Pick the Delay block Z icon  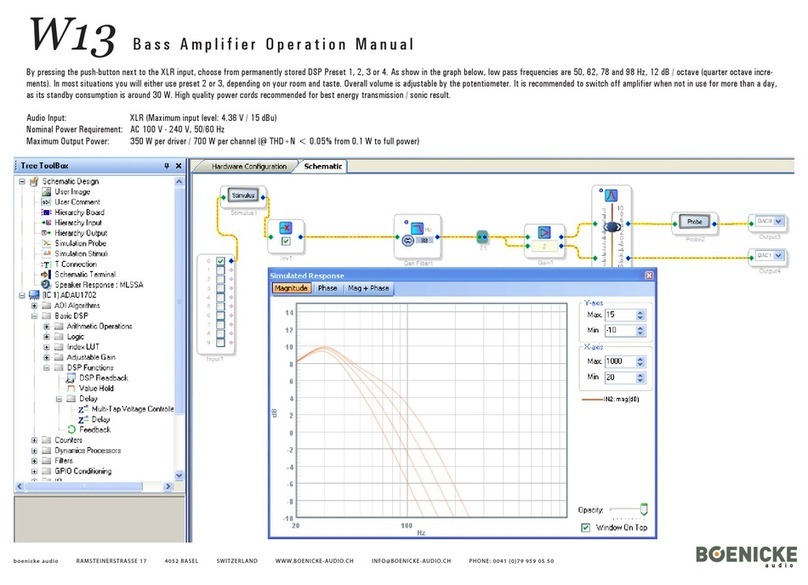pyautogui.click(x=83, y=420)
